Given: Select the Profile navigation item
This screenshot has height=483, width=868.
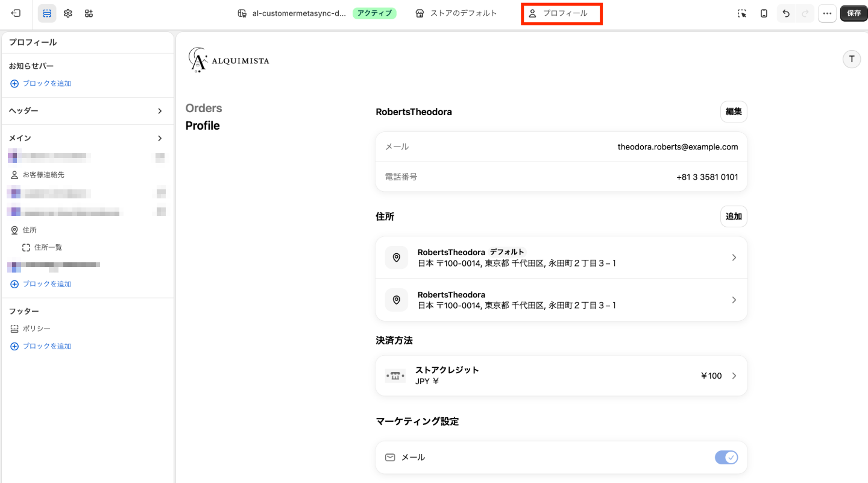Looking at the screenshot, I should (203, 125).
